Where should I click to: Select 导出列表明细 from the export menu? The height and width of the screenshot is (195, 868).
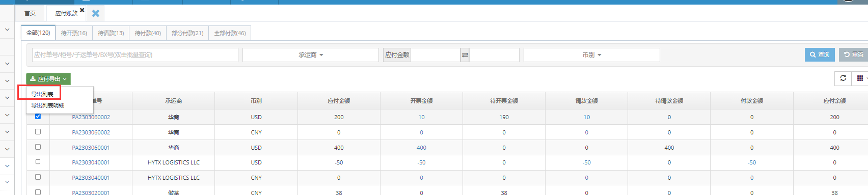[48, 105]
